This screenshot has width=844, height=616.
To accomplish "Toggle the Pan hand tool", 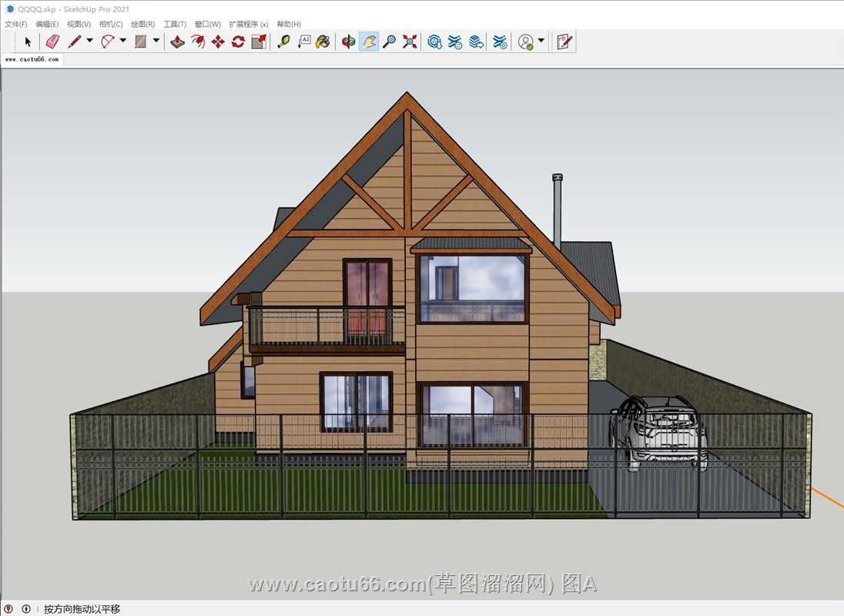I will click(x=369, y=42).
